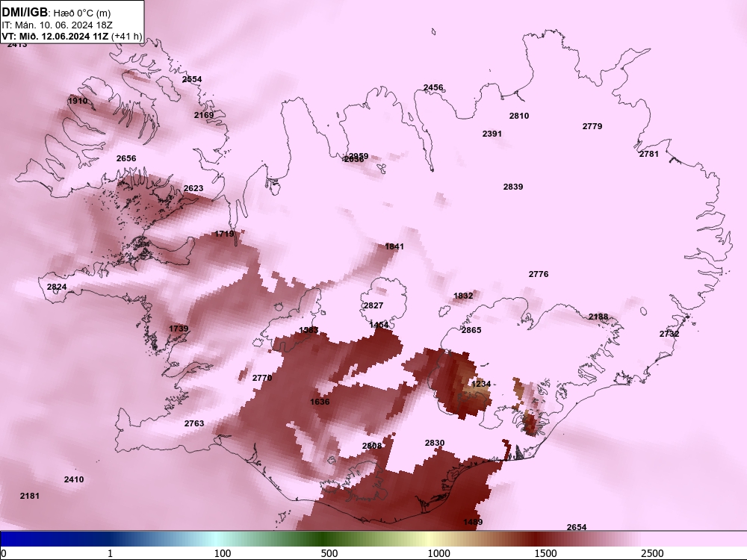Select the 2623 map value
Screen dimensions: 747x560
tap(193, 188)
